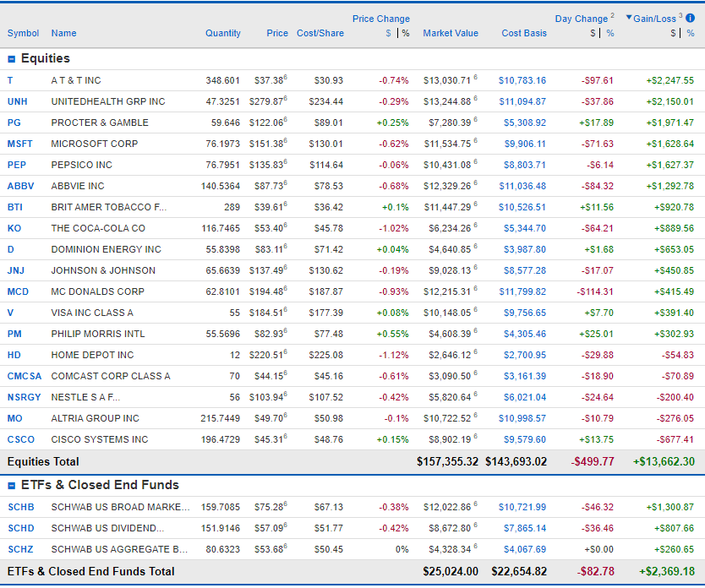View Coca-Cola cost basis $5,344.70
The width and height of the screenshot is (705, 588).
point(525,229)
